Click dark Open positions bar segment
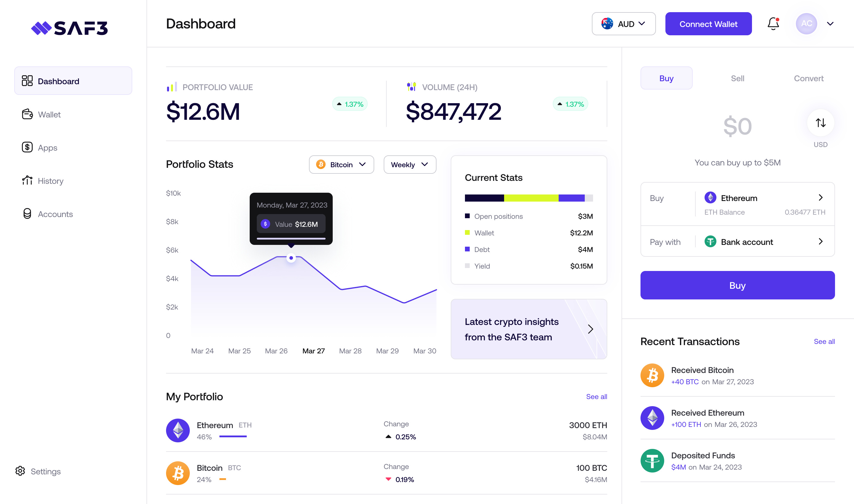 485,198
